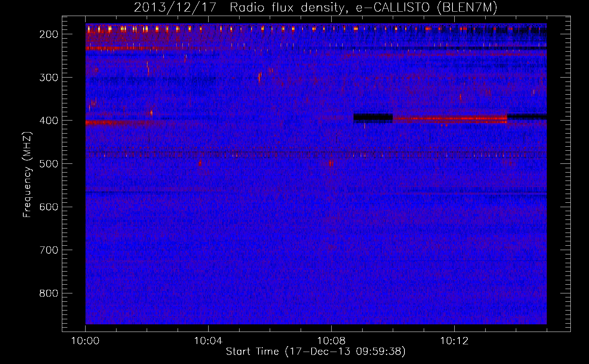This screenshot has height=364, width=589.
Task: Click the 700 frequency tick label
Action: (x=49, y=250)
